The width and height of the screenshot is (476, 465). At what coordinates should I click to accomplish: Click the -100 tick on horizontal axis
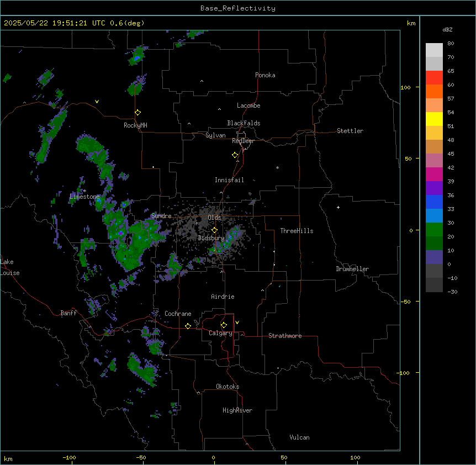(x=69, y=457)
